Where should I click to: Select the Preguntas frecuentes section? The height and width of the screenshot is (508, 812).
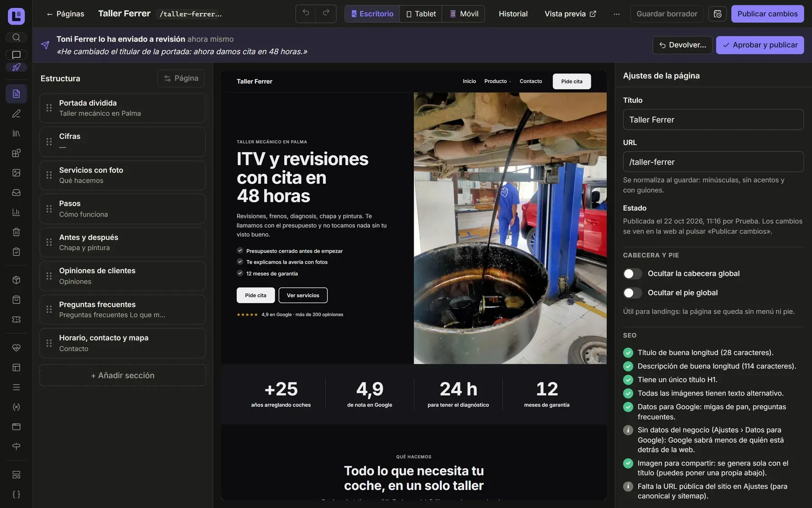click(x=123, y=309)
